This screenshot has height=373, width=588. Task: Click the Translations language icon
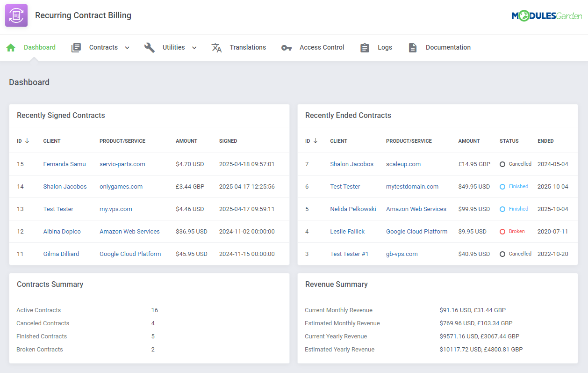click(x=216, y=47)
